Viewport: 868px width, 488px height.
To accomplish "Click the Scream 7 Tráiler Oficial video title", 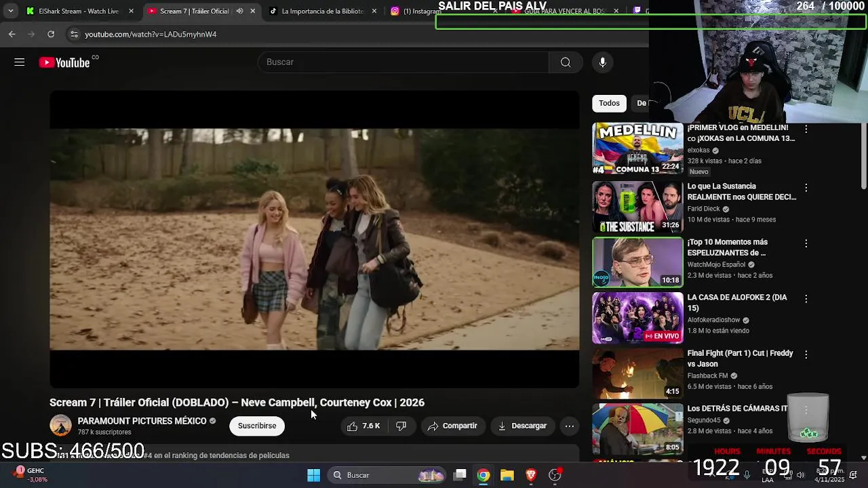I will [237, 403].
